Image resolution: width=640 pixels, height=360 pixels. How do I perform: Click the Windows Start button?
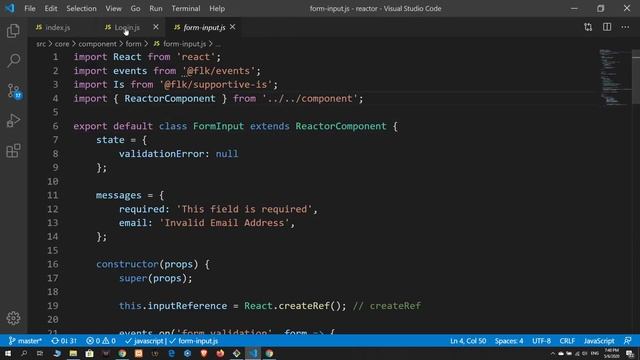pos(8,353)
